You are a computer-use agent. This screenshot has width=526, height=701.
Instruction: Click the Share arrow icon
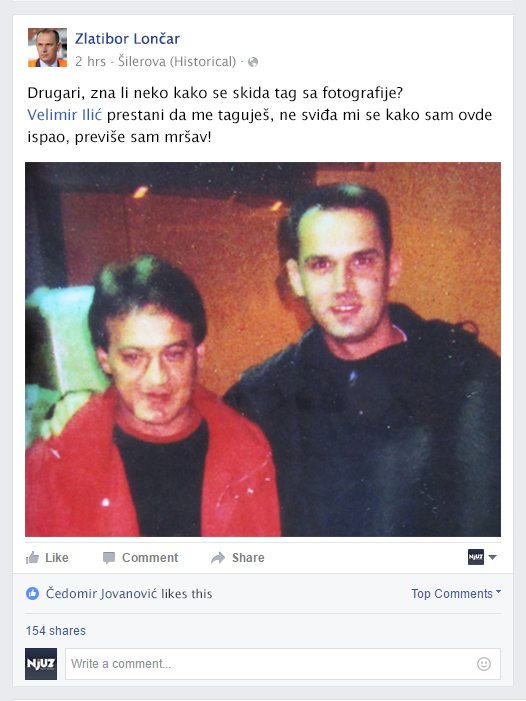click(x=218, y=557)
